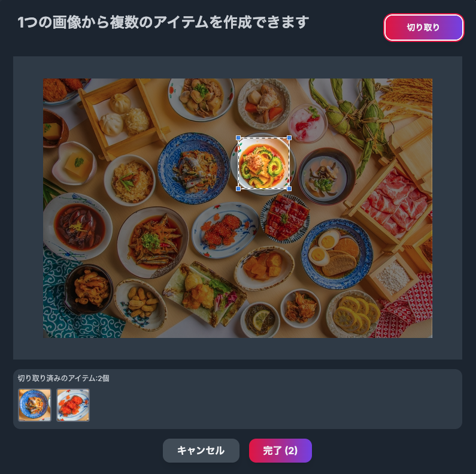Click the steamed buns in the wooden steamer
Viewport: 476px width, 474px height.
(x=122, y=116)
